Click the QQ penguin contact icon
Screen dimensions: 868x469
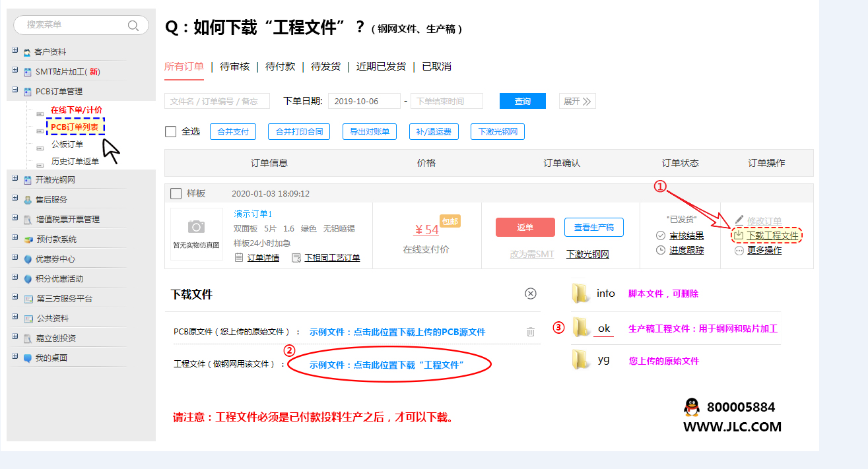692,408
